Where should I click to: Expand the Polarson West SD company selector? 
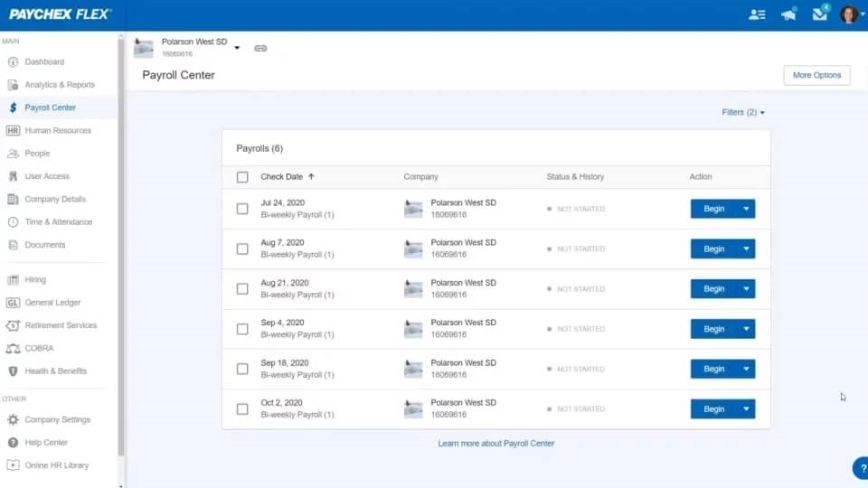pos(237,47)
